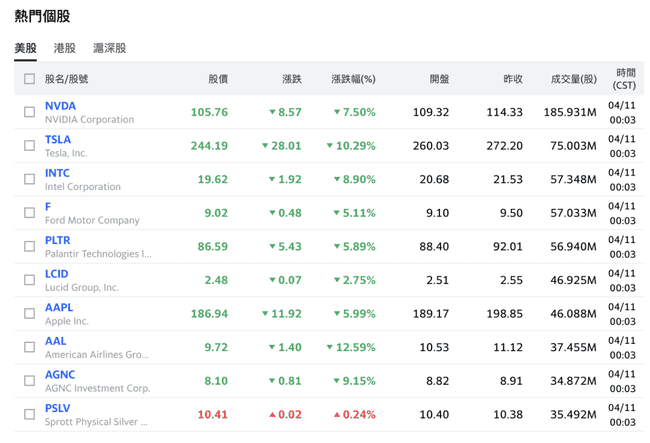Open the AGNC stock link

pyautogui.click(x=60, y=375)
